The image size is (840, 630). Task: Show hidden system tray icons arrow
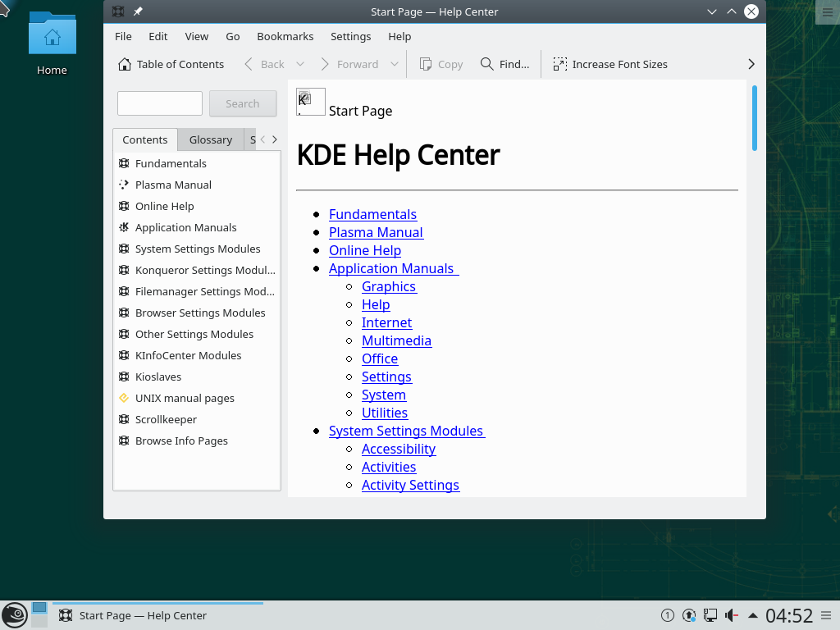coord(752,615)
